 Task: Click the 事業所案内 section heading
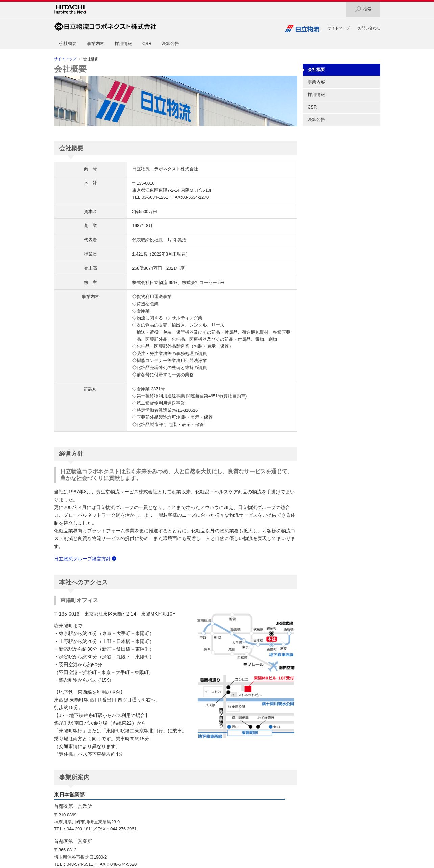(74, 777)
